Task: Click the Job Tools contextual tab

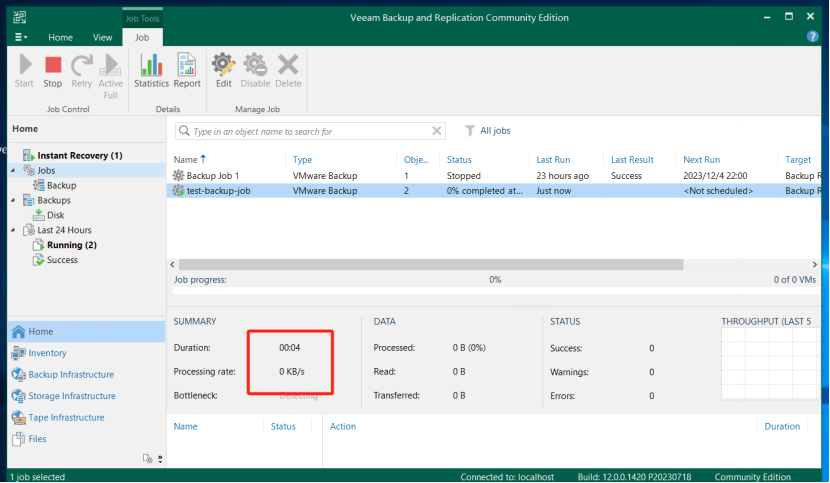Action: tap(142, 19)
